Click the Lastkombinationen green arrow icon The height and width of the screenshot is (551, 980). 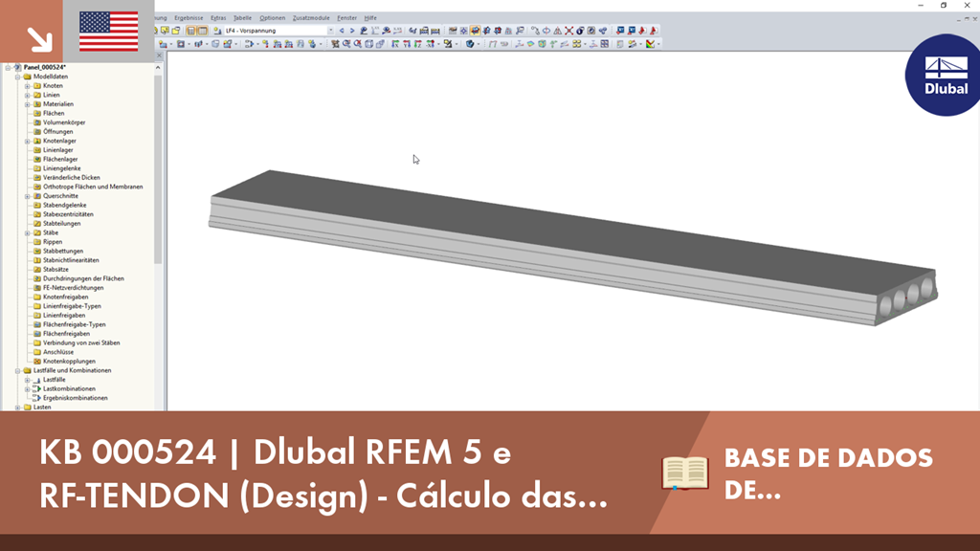37,388
